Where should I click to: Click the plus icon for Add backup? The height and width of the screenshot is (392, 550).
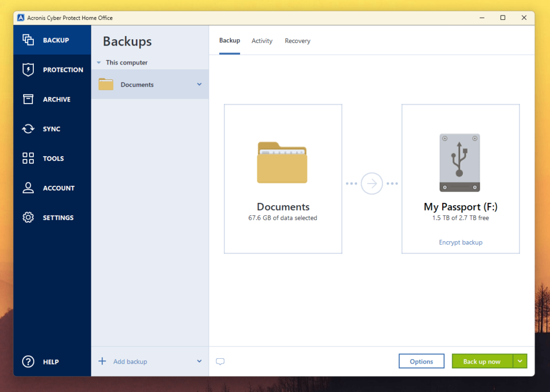coord(102,361)
